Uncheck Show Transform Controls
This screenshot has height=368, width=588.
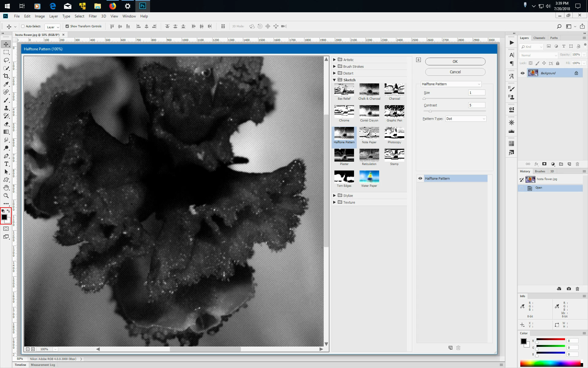67,26
